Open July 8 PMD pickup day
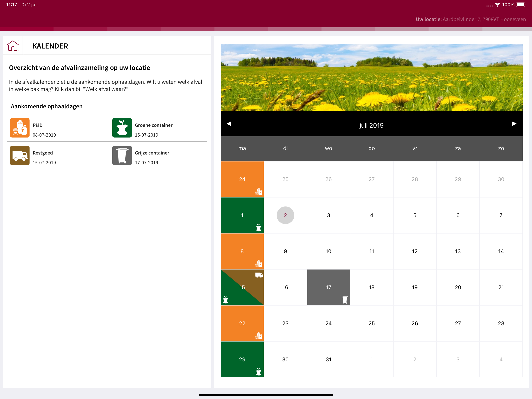Viewport: 532px width, 399px height. (242, 251)
